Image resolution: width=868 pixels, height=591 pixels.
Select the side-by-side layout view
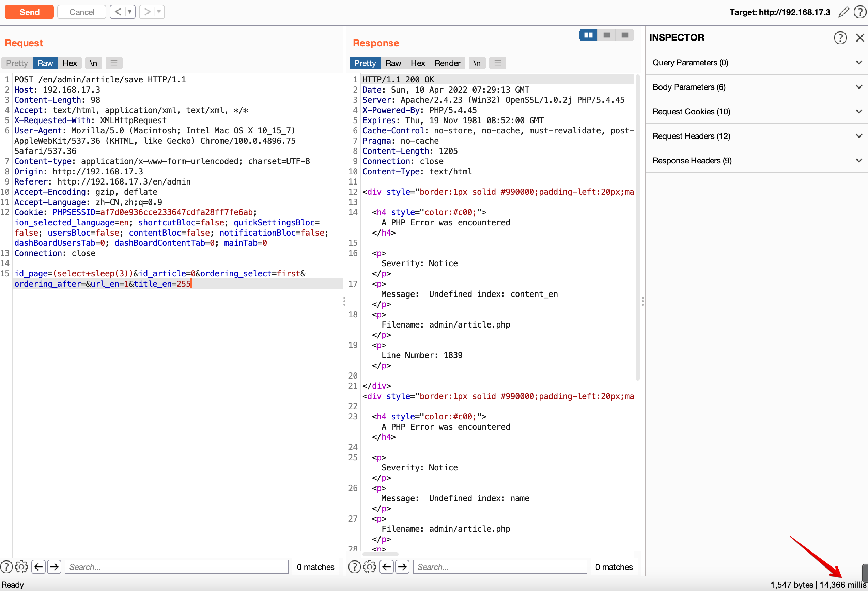pyautogui.click(x=588, y=35)
